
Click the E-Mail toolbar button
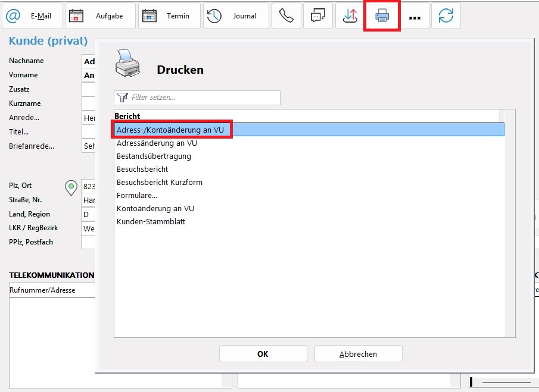click(x=32, y=16)
